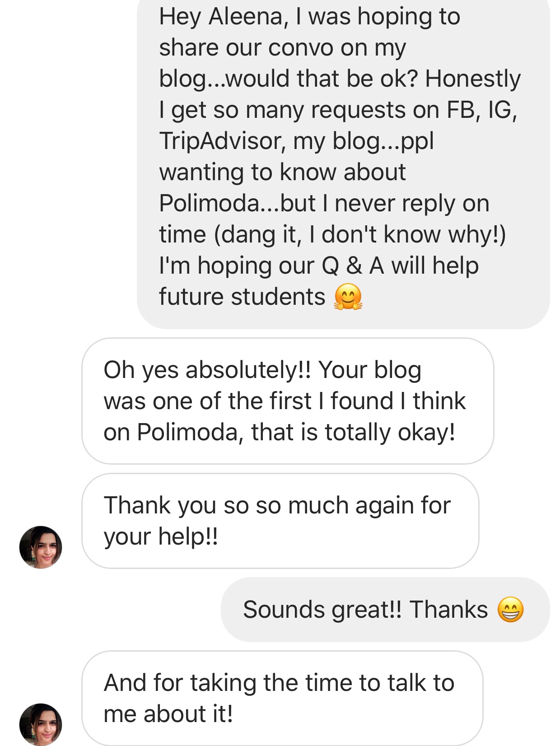Tap the "Oh yes absolutely!!" reply bubble
This screenshot has width=560, height=746.
(288, 401)
